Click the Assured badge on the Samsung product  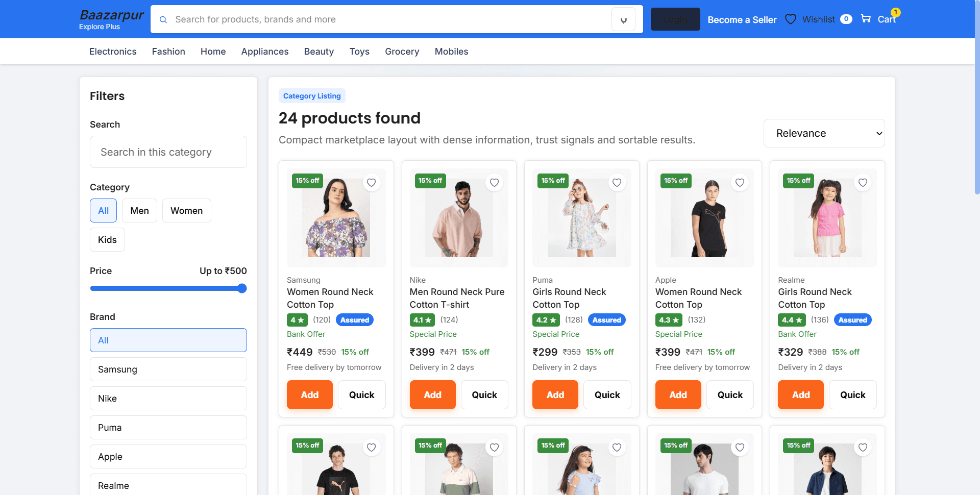355,320
